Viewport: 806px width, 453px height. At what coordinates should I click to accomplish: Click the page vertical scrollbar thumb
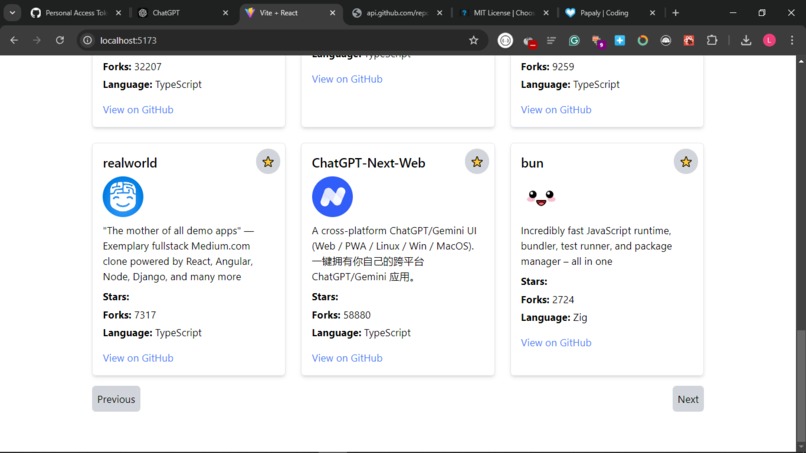(801, 384)
